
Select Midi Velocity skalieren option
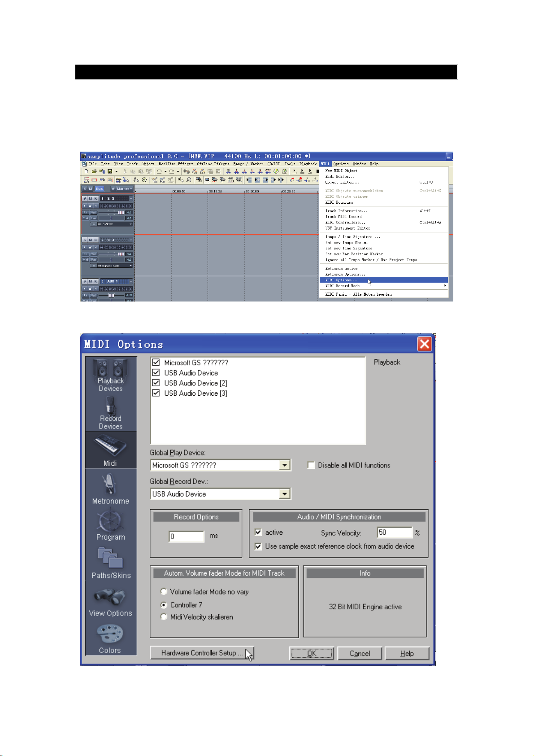click(x=164, y=617)
